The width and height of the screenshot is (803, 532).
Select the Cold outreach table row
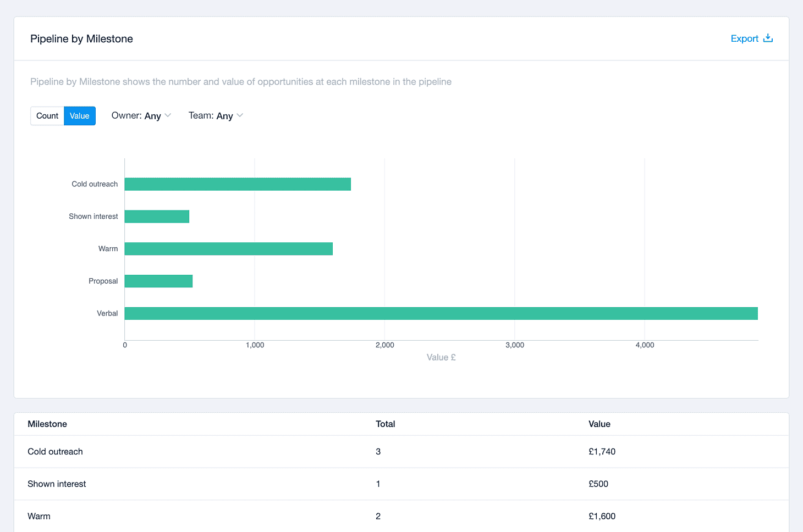[402, 452]
